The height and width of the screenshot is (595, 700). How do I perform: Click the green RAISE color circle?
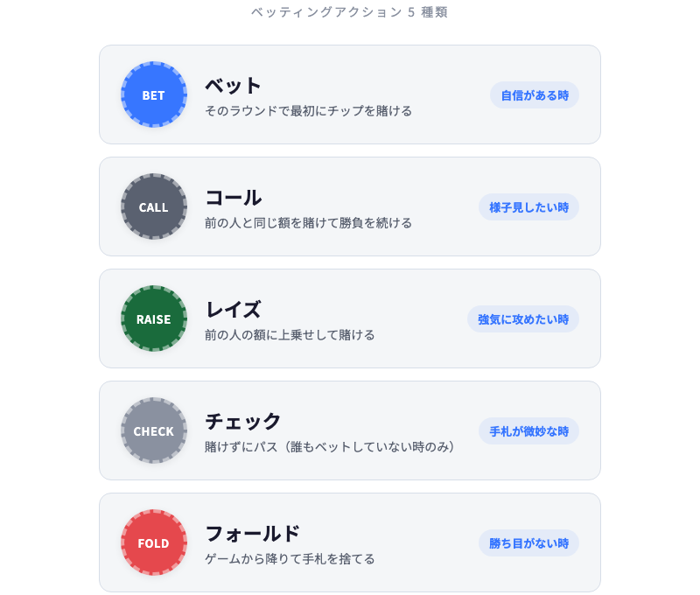click(153, 318)
